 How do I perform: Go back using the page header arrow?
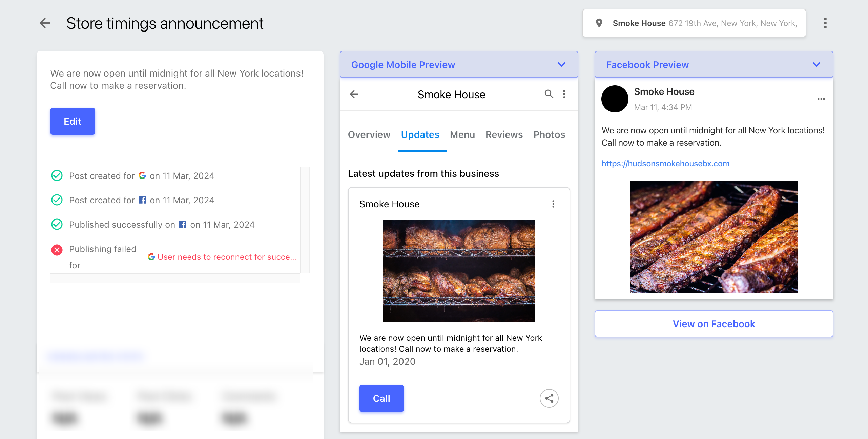click(x=45, y=23)
